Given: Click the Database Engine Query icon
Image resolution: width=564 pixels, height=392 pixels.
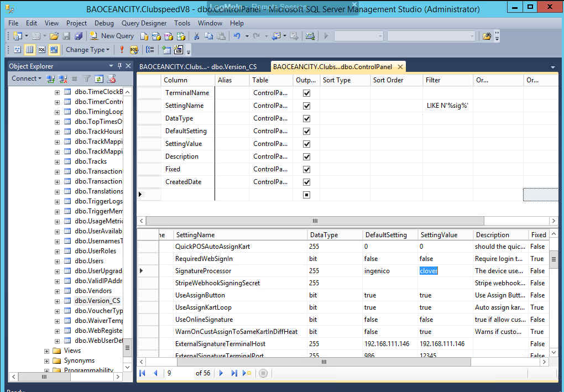Looking at the screenshot, I should (144, 36).
